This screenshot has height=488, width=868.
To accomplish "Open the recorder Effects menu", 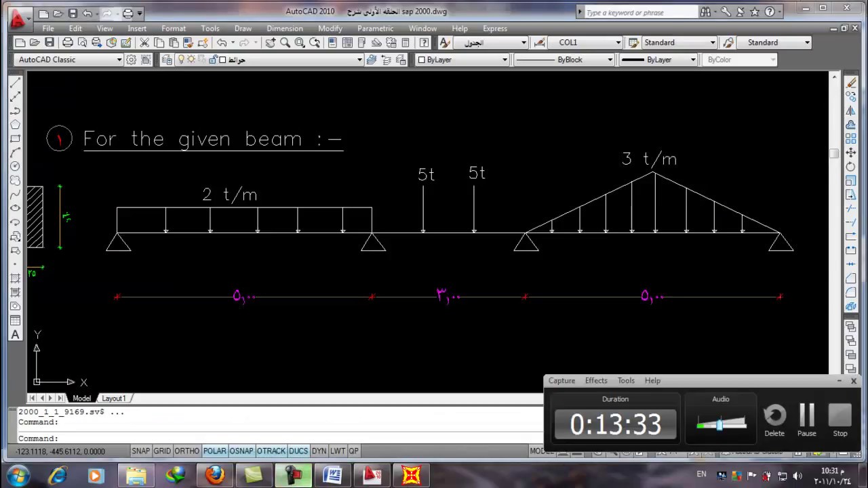I will pos(596,381).
